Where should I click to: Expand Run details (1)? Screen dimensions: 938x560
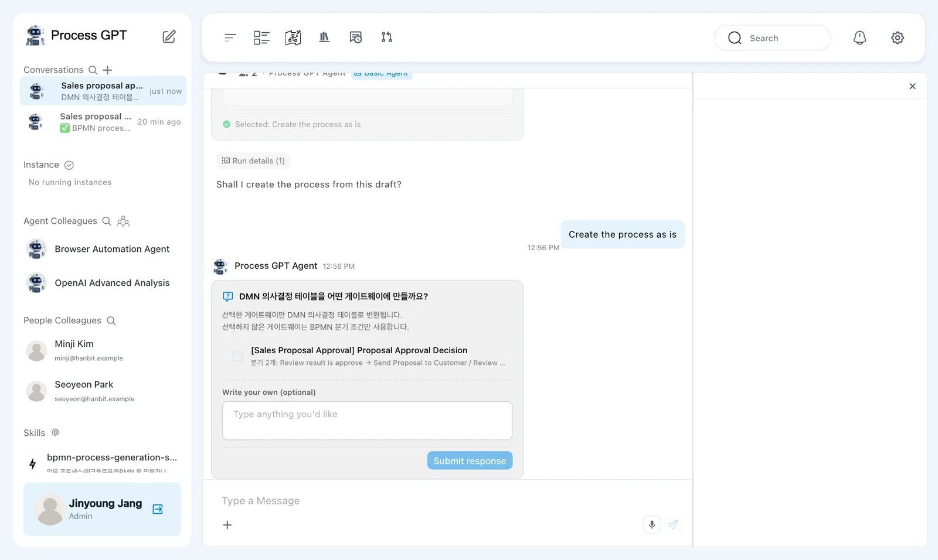pyautogui.click(x=253, y=161)
